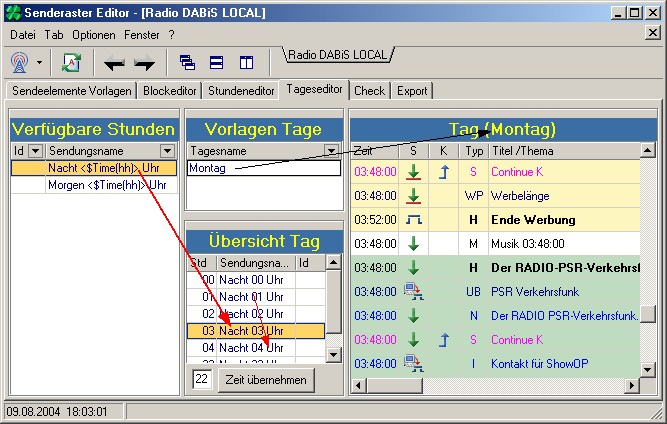
Task: Click the radio antenna station icon
Action: 20,62
